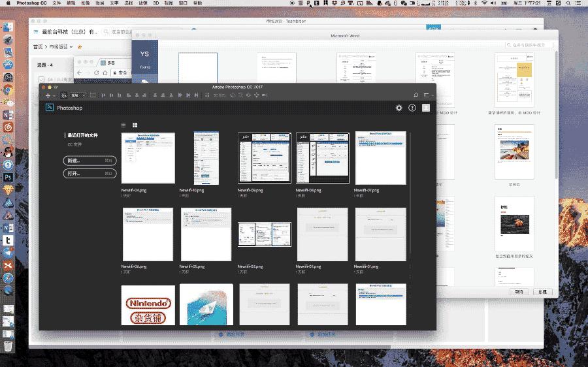The image size is (588, 367).
Task: Open Notification Center icon in menu bar
Action: point(579,3)
